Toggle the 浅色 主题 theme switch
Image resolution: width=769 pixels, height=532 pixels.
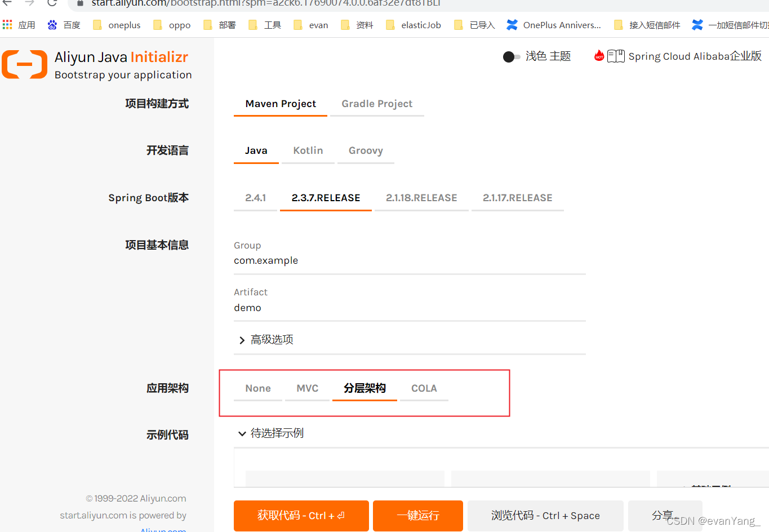(511, 56)
